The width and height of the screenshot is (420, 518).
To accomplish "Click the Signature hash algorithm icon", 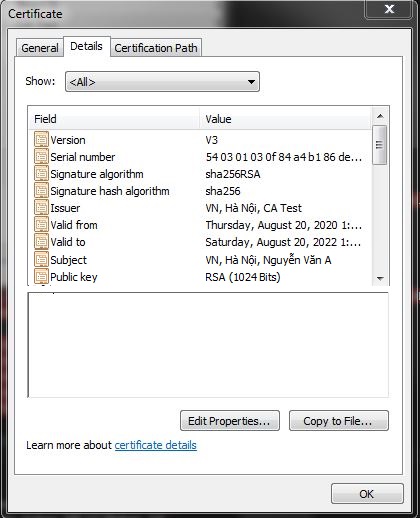I will coord(41,191).
